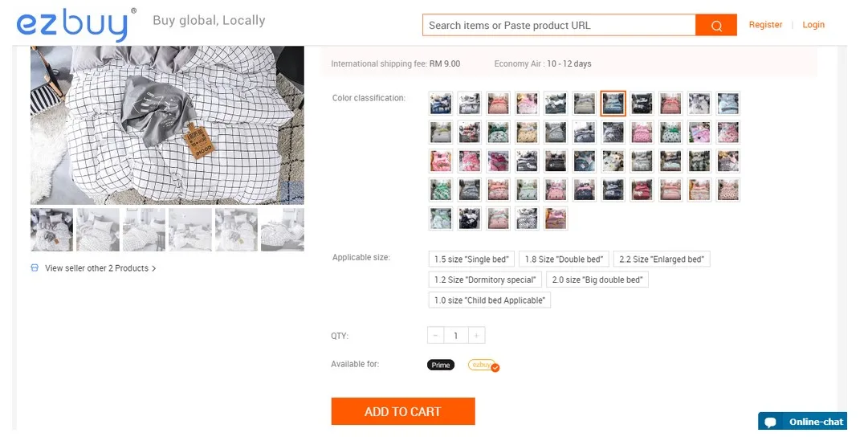The height and width of the screenshot is (437, 868).
Task: Expand View seller other 2 Products
Action: pyautogui.click(x=100, y=268)
